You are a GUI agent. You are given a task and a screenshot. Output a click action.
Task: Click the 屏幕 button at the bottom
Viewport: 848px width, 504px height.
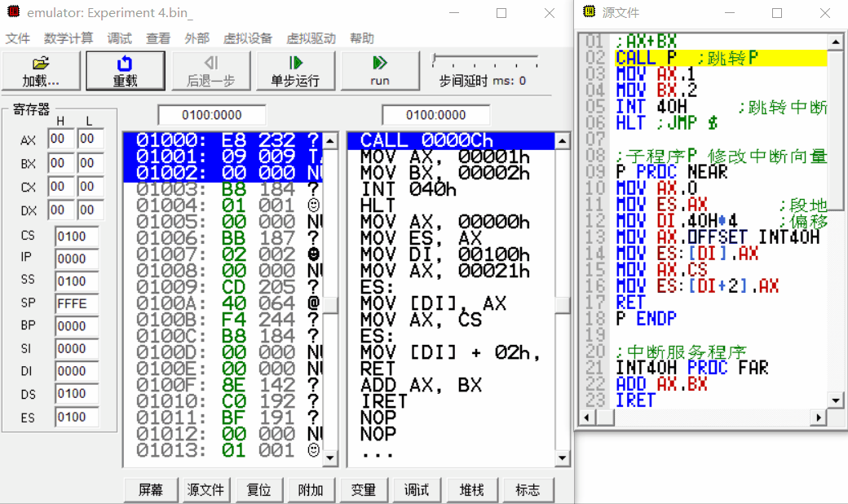tap(151, 489)
